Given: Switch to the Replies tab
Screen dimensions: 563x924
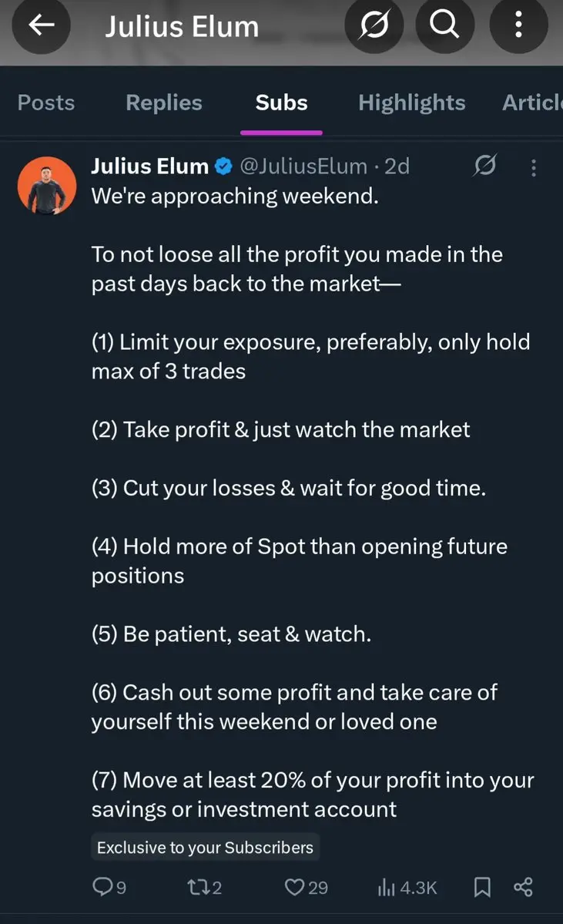Looking at the screenshot, I should pos(164,102).
